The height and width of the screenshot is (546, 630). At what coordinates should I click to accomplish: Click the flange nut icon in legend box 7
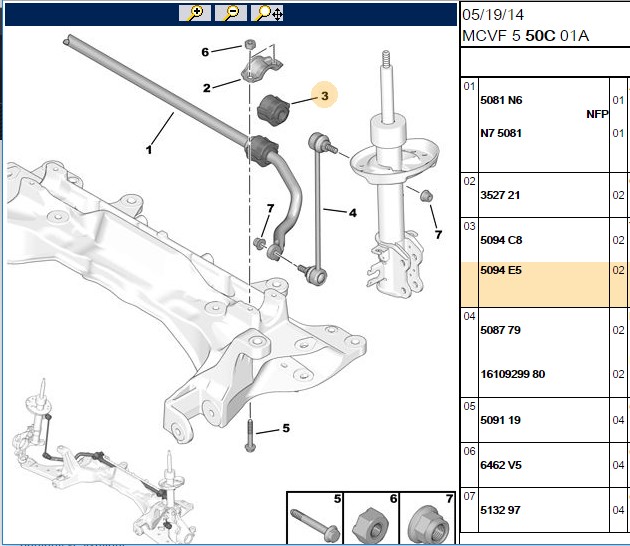(428, 524)
